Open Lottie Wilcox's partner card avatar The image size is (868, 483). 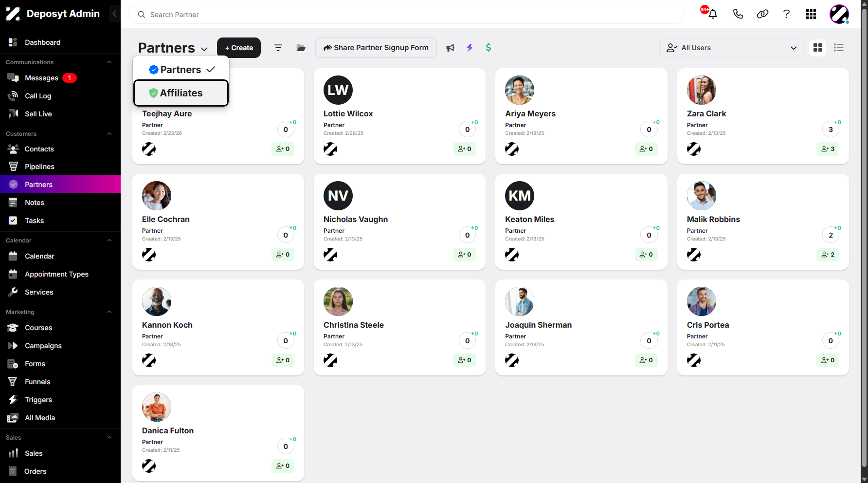[338, 90]
